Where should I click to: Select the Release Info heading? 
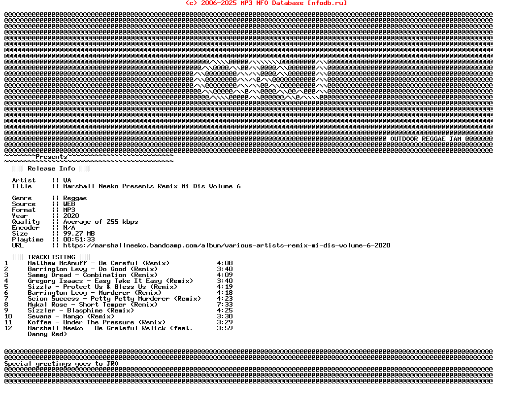coord(51,169)
